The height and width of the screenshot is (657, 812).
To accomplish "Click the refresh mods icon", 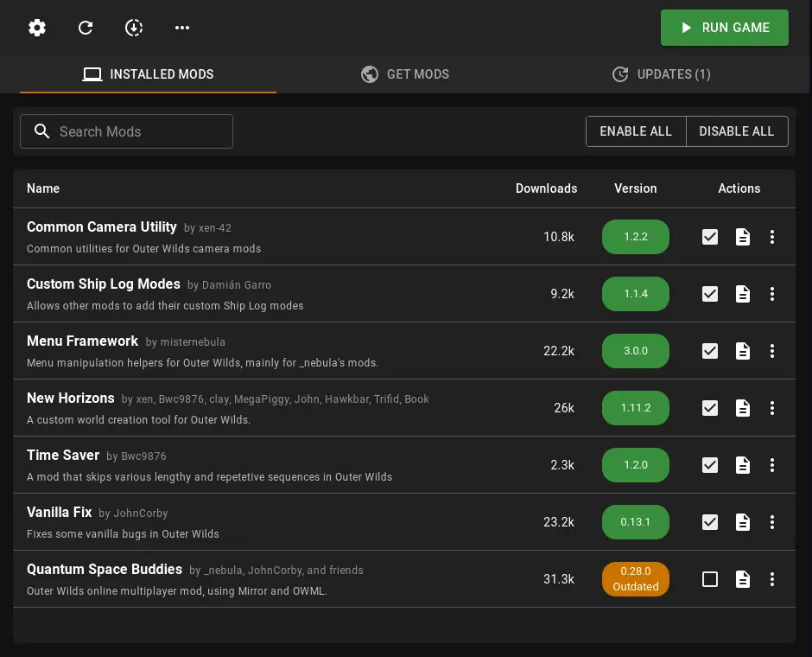I will point(86,28).
